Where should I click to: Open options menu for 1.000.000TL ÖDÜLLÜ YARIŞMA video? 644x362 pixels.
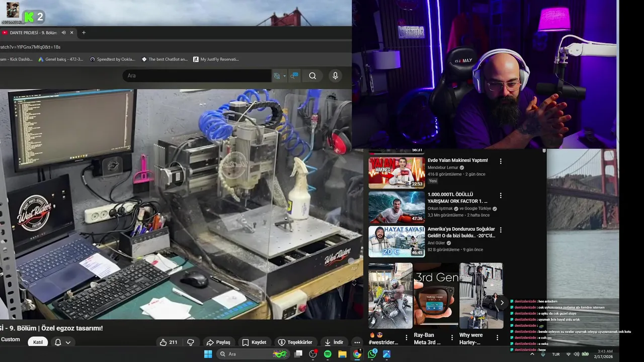pyautogui.click(x=501, y=196)
